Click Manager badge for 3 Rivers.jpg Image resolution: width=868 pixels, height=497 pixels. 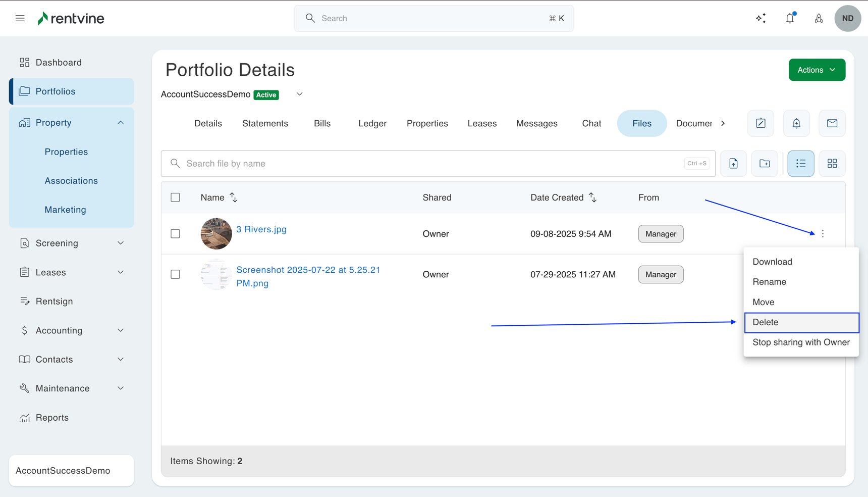point(661,234)
